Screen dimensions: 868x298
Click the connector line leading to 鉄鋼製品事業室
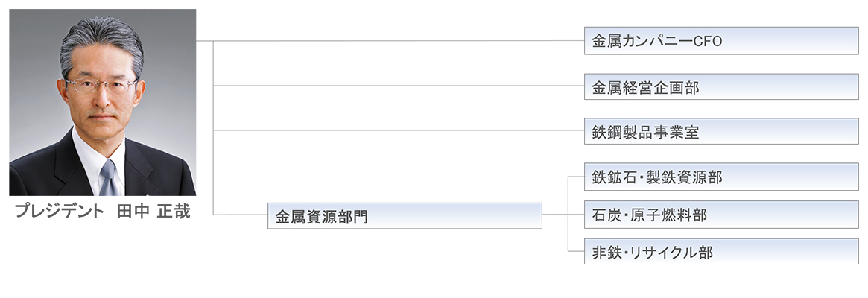[x=395, y=130]
